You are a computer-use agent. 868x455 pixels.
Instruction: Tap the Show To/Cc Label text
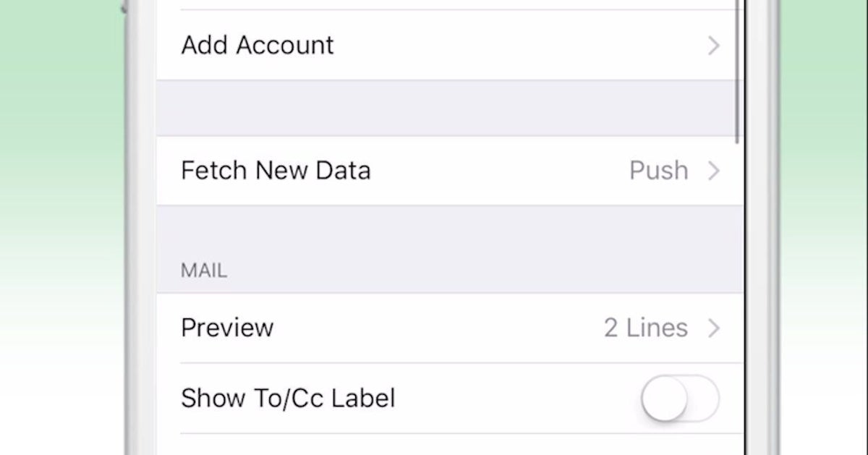click(x=288, y=399)
